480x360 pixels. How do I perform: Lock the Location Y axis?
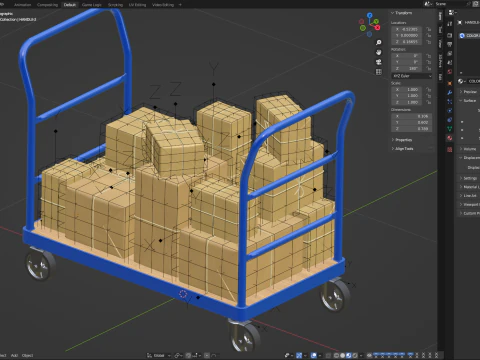point(429,35)
